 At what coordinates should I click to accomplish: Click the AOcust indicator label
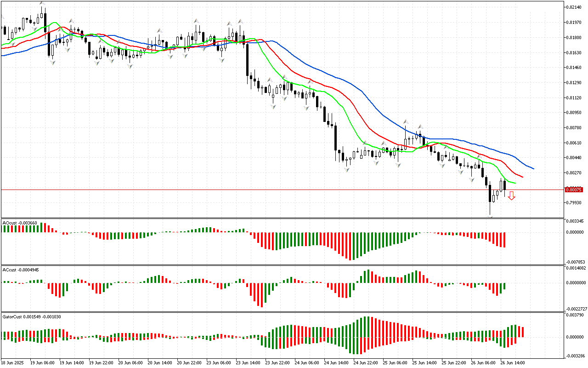(19, 223)
